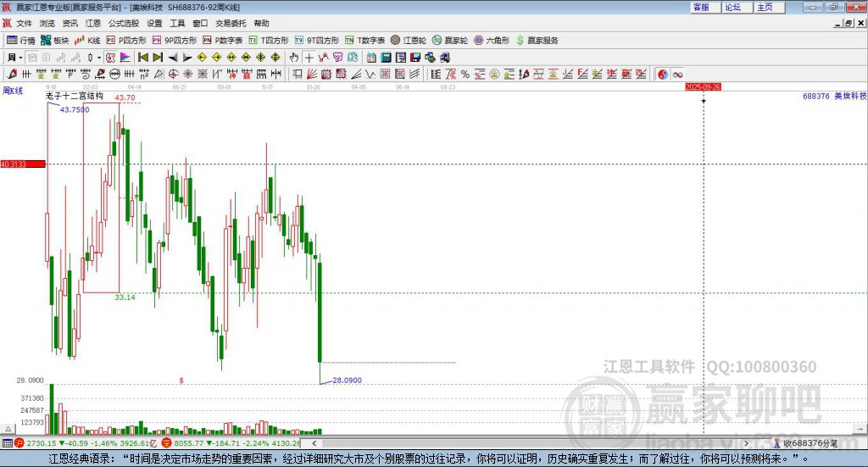
Task: Open 赢家服务 with the dollar icon
Action: click(x=537, y=41)
